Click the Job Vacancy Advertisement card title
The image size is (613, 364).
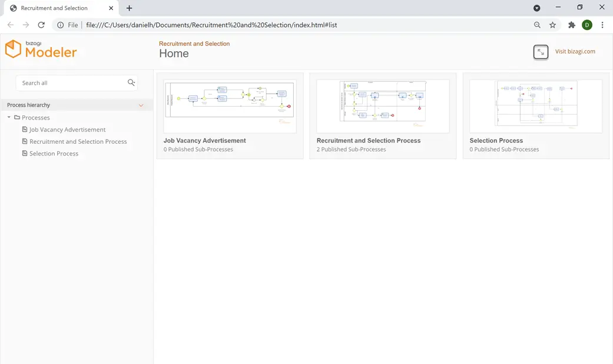click(204, 140)
